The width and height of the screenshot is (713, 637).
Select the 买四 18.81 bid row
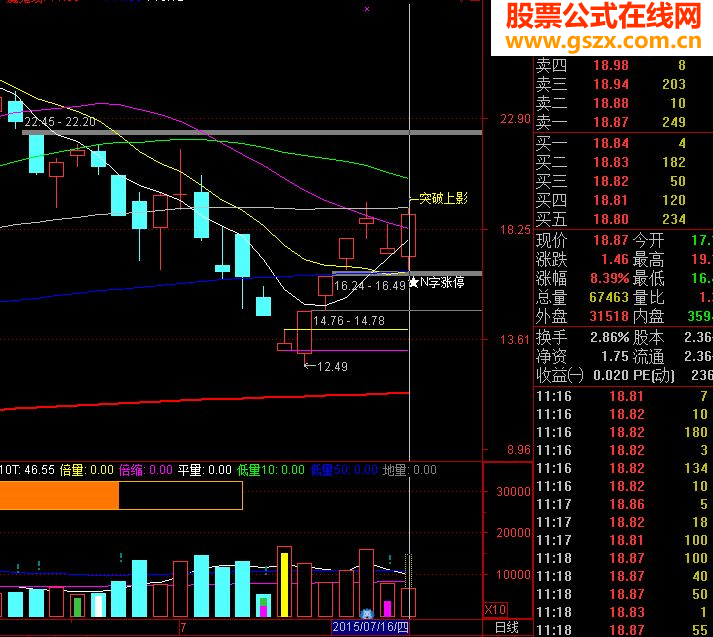click(623, 201)
